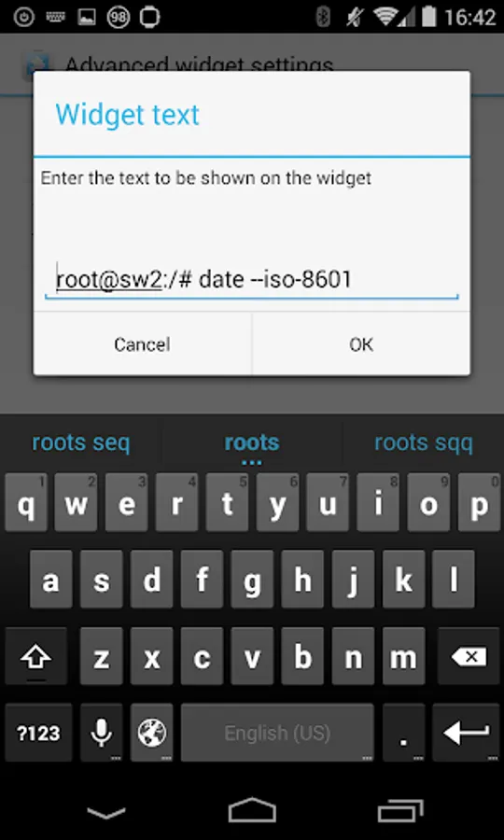Viewport: 504px width, 840px height.
Task: Confirm widget text with OK button
Action: coord(361,343)
